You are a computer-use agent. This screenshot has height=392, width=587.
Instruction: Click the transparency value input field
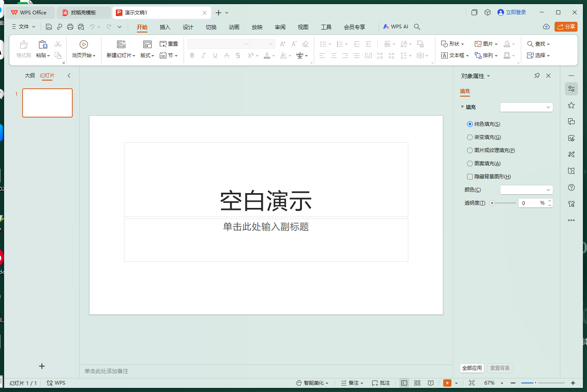coord(529,203)
